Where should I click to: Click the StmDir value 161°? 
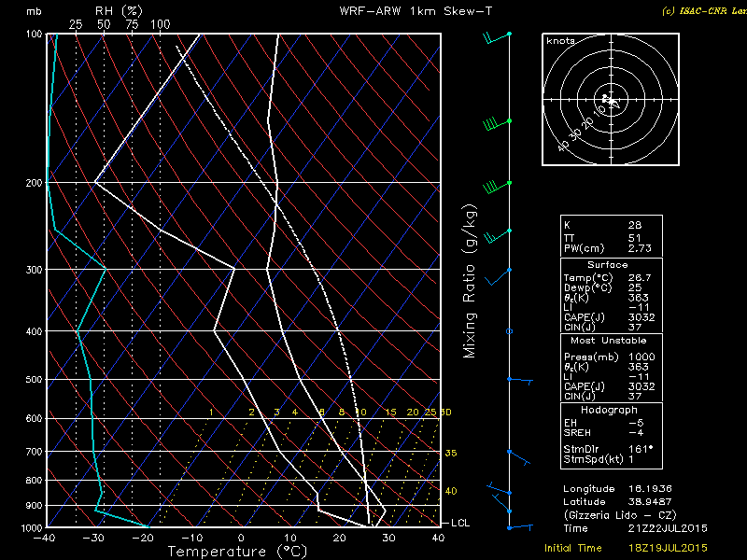click(641, 449)
